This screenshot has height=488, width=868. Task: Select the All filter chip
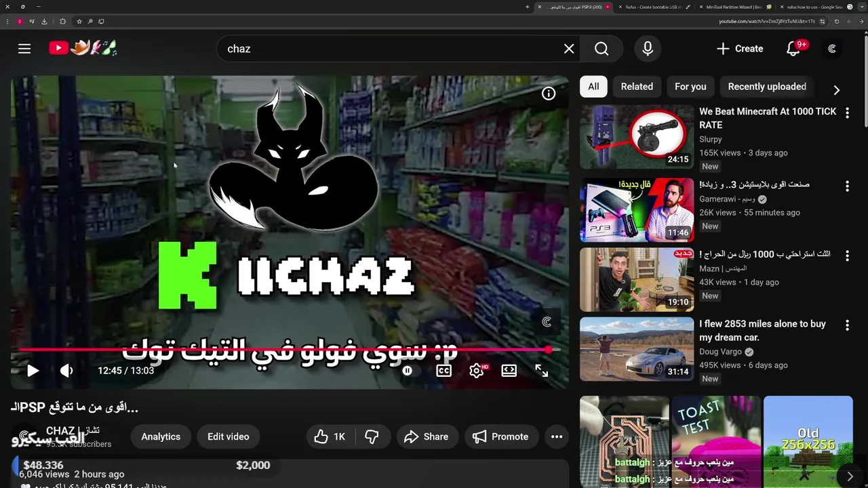[593, 87]
